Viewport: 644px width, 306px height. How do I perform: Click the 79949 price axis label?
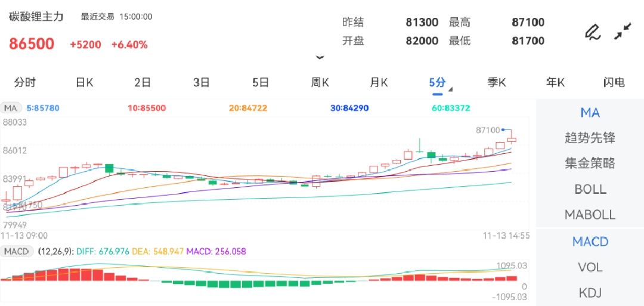[x=15, y=225]
